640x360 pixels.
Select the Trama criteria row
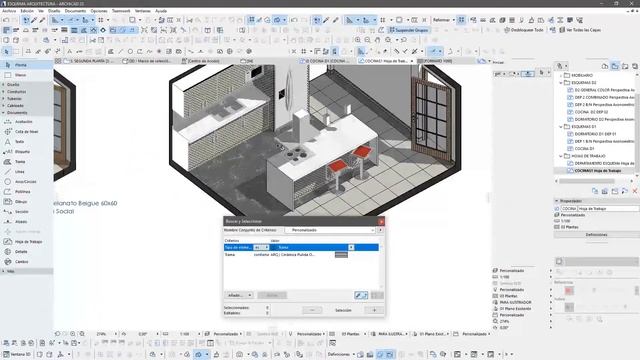point(301,255)
